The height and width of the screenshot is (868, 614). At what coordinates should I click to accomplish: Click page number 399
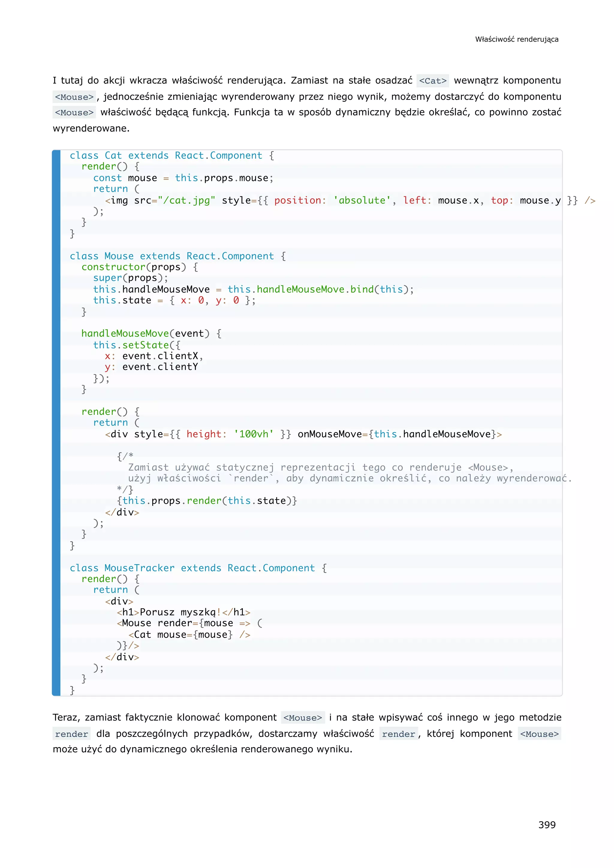click(x=547, y=825)
